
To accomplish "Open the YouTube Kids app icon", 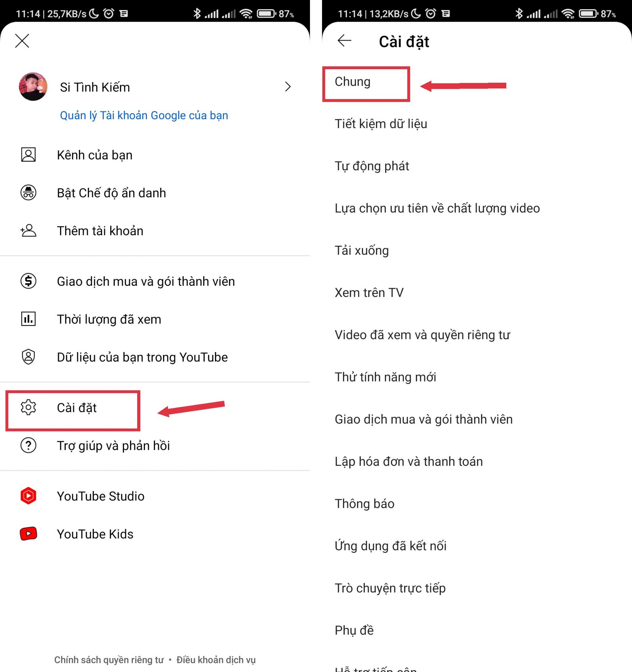I will pyautogui.click(x=29, y=534).
